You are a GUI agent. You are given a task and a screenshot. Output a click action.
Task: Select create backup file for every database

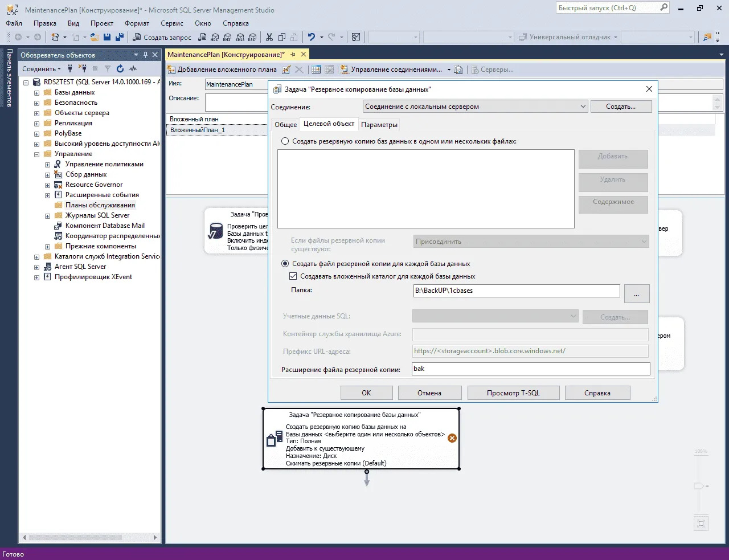tap(285, 264)
